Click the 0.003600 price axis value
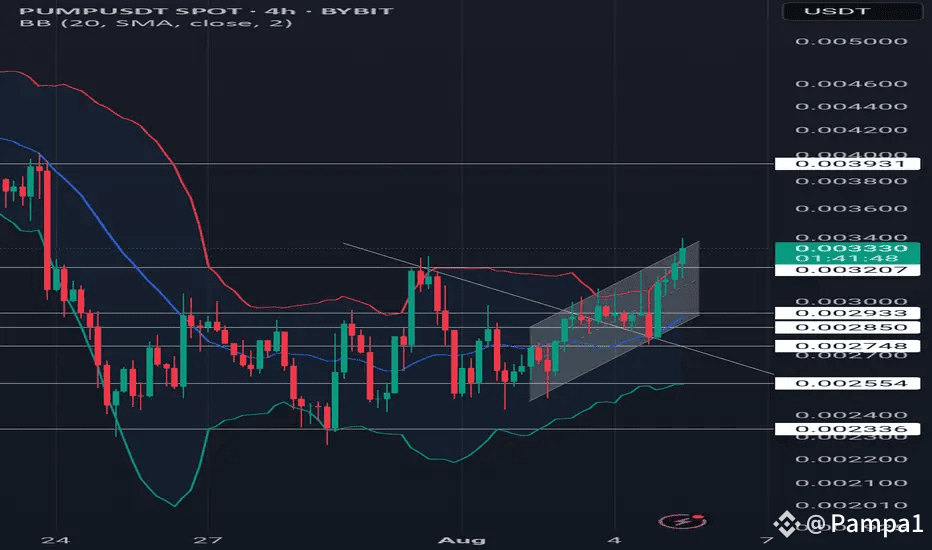The width and height of the screenshot is (932, 550). [851, 209]
